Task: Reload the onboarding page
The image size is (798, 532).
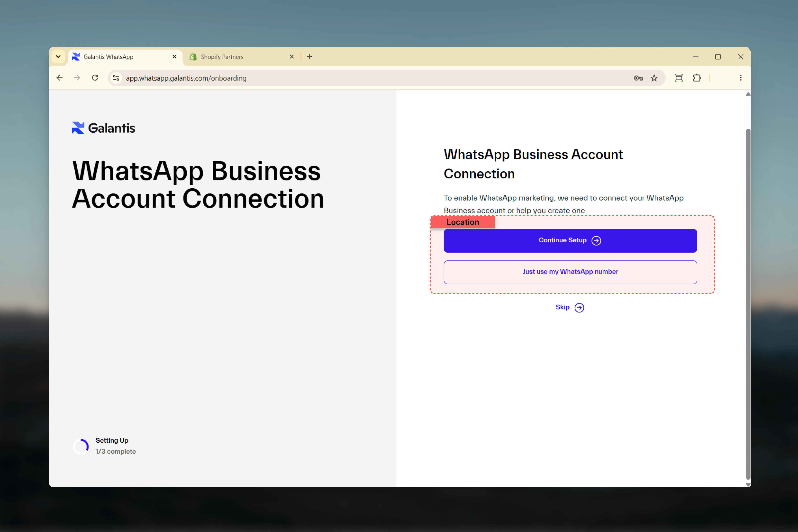Action: coord(95,78)
